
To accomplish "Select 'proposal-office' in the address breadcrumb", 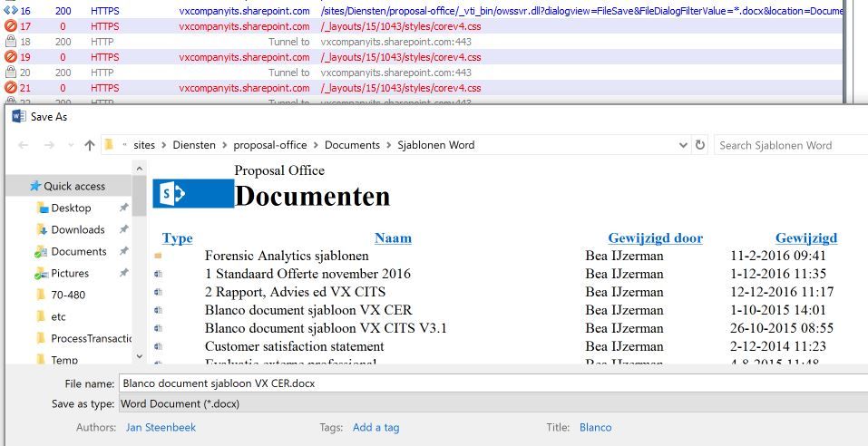I will click(x=270, y=145).
